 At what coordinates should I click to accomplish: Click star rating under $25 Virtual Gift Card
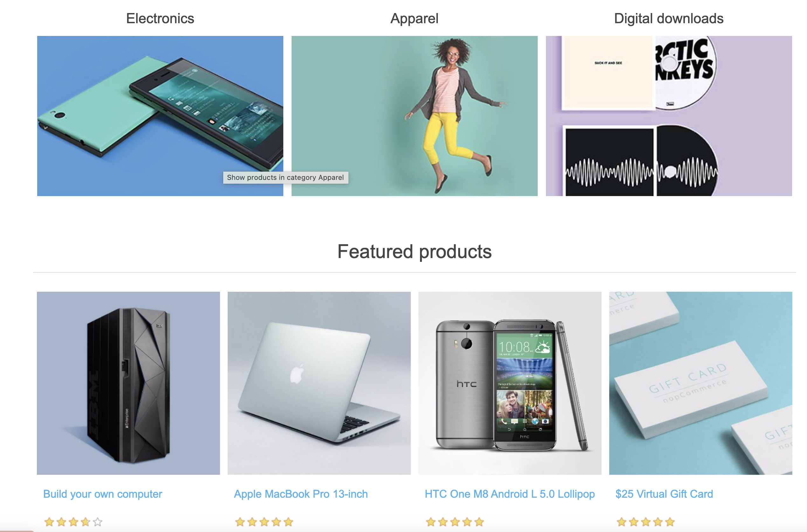coord(645,522)
